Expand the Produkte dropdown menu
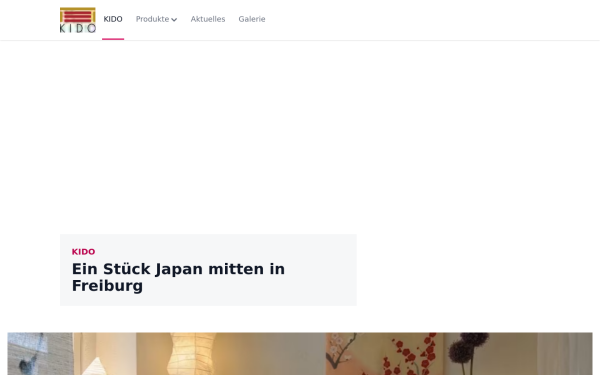Screen dimensions: 600x375 (x=156, y=19)
